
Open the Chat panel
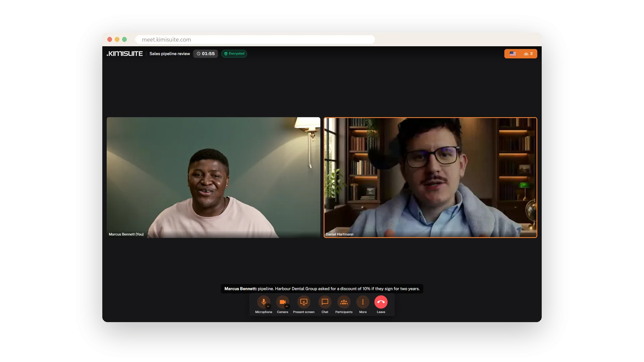pyautogui.click(x=325, y=302)
